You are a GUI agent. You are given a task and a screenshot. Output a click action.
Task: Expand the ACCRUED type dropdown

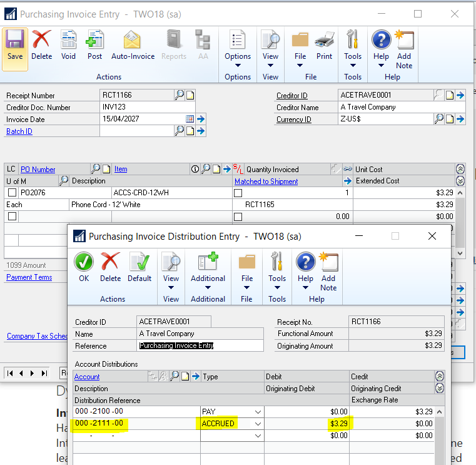point(255,424)
